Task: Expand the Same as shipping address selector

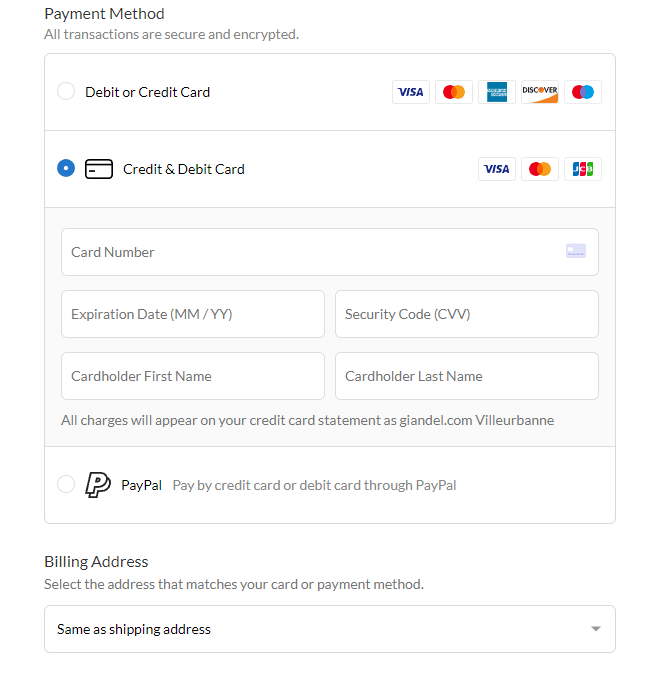Action: coord(330,629)
